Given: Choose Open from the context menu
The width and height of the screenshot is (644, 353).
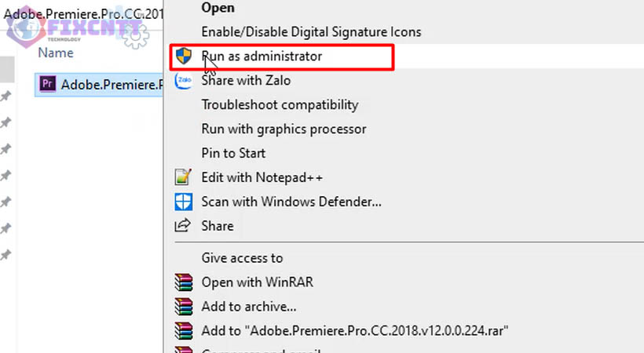Looking at the screenshot, I should coord(218,8).
